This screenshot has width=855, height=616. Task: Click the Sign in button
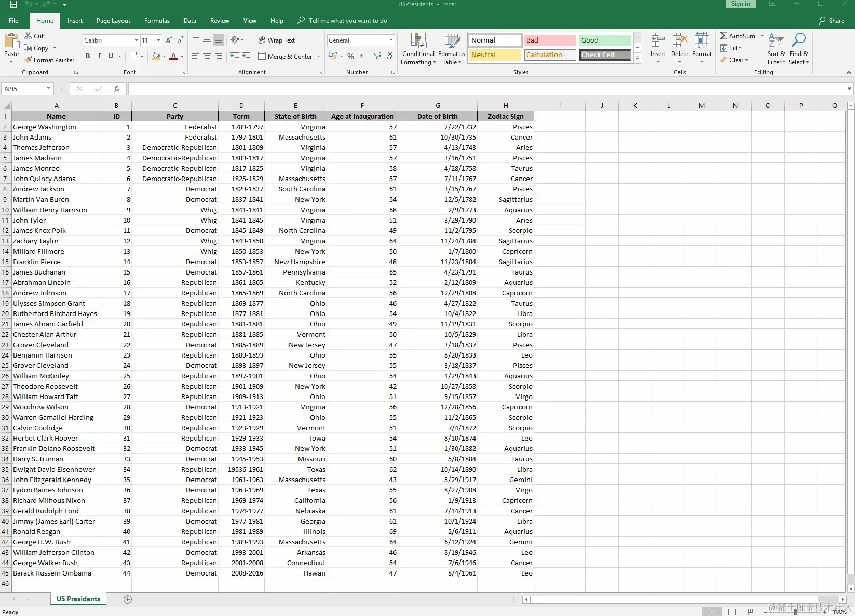point(740,4)
